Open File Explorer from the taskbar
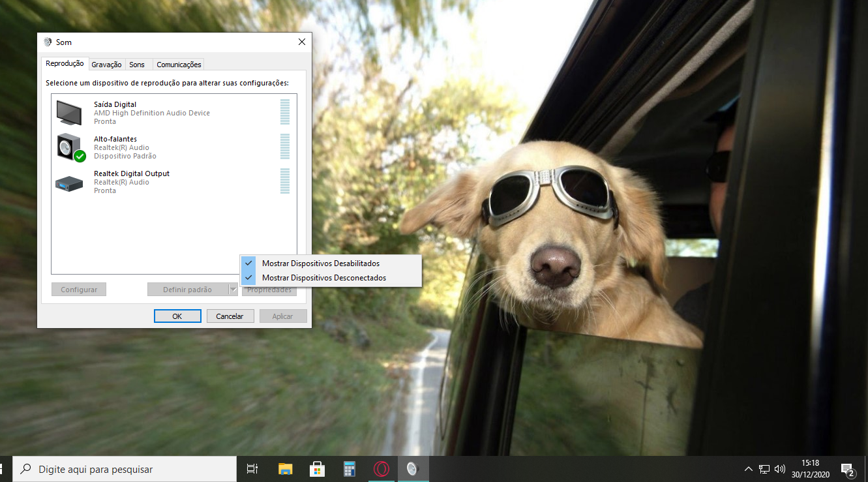This screenshot has height=482, width=868. [x=286, y=469]
